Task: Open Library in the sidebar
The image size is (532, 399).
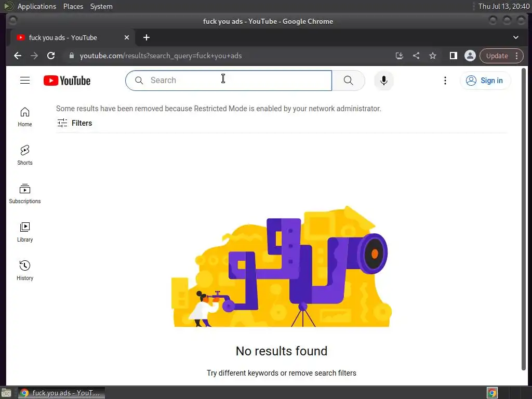Action: pos(25,232)
